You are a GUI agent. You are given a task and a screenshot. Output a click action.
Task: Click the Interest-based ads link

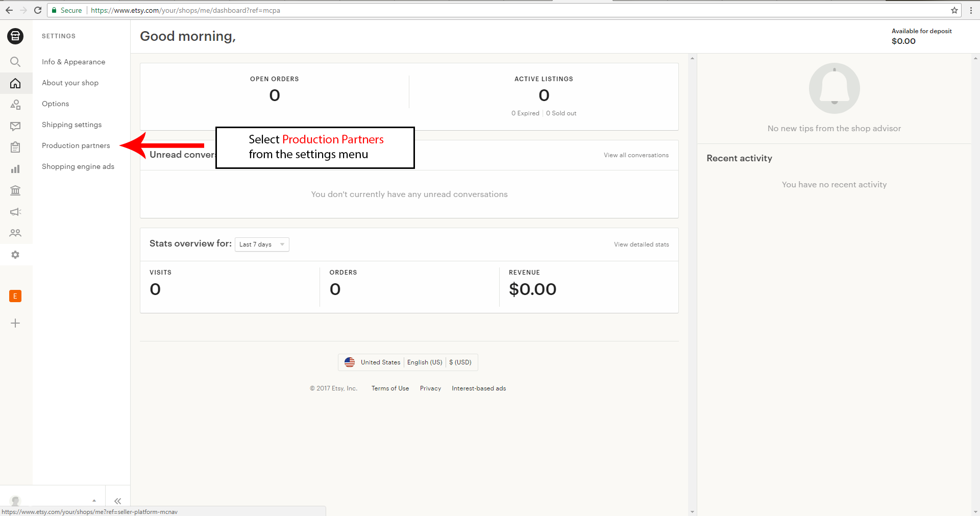479,388
